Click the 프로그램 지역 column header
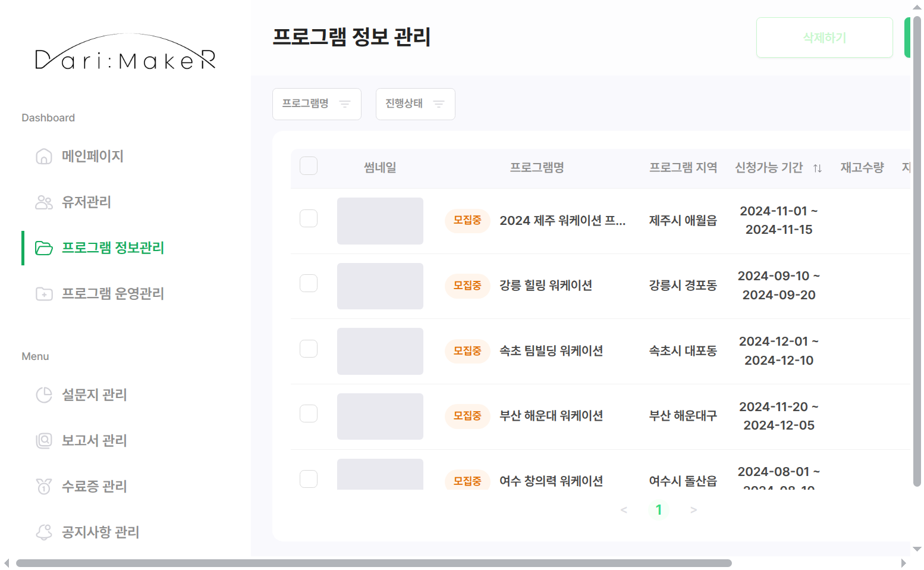Image resolution: width=924 pixels, height=570 pixels. (x=683, y=168)
